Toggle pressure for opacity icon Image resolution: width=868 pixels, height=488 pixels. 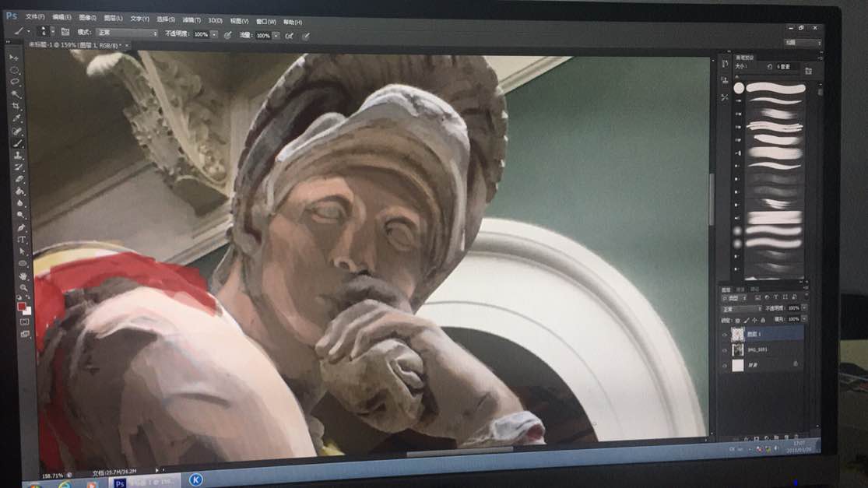click(x=227, y=35)
